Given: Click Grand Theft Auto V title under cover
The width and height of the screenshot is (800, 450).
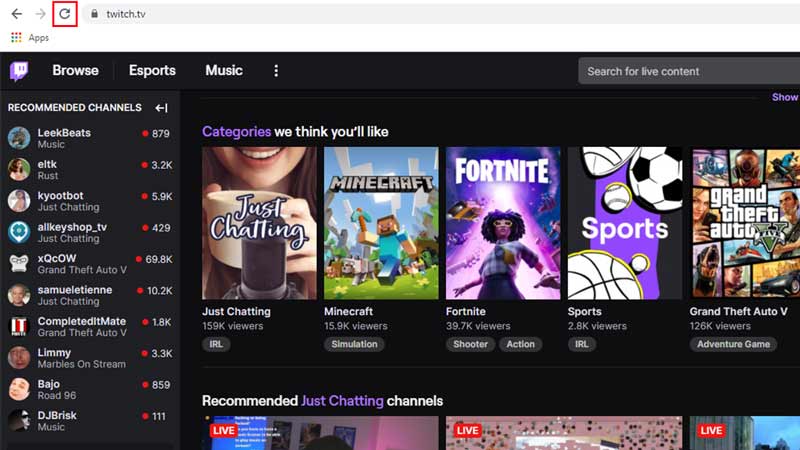Looking at the screenshot, I should 738,311.
